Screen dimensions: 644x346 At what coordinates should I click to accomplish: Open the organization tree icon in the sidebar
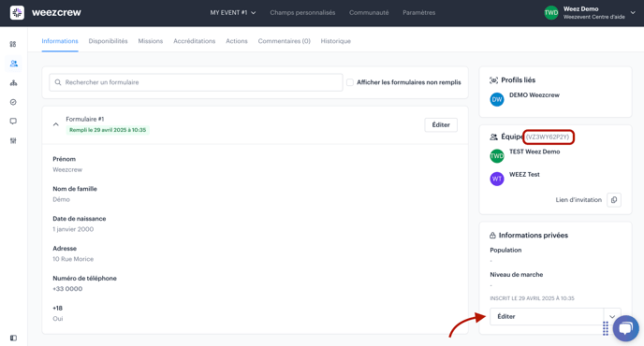coord(13,83)
